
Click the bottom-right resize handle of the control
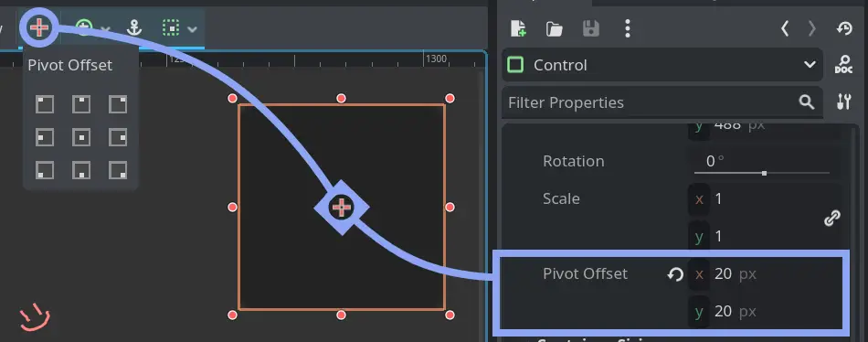450,315
